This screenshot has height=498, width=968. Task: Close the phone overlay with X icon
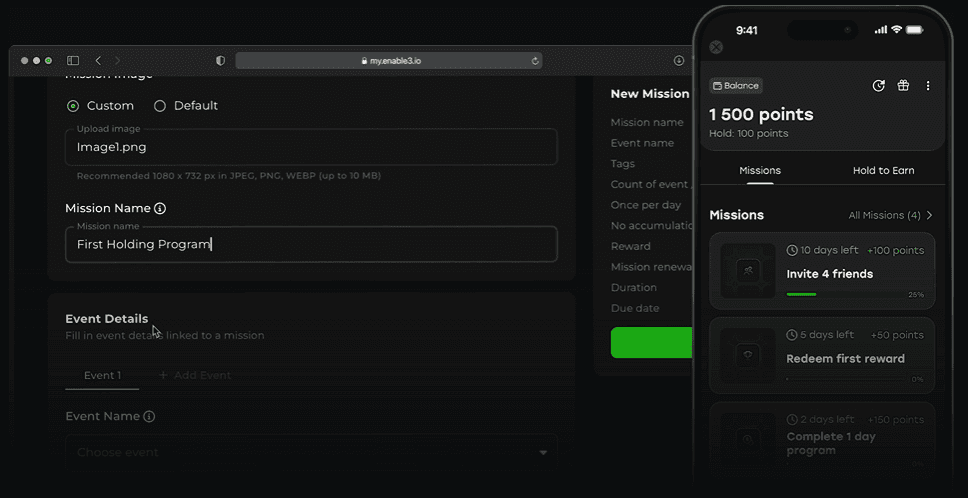tap(716, 48)
